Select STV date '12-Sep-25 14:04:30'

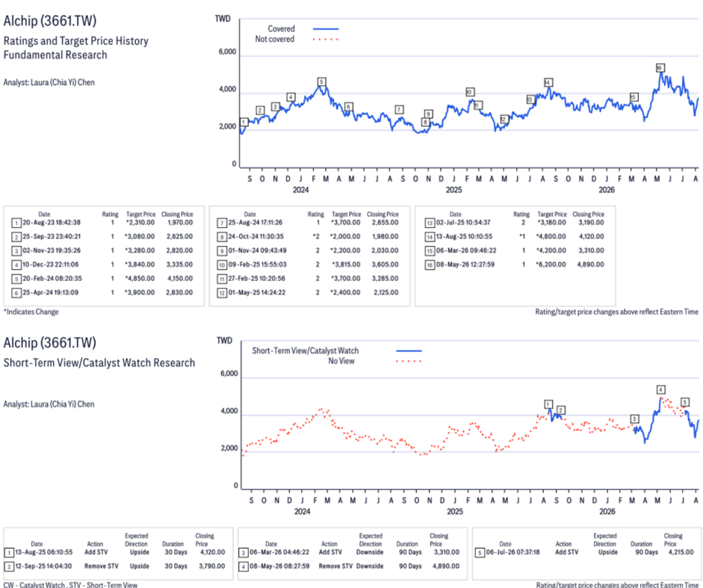[43, 566]
